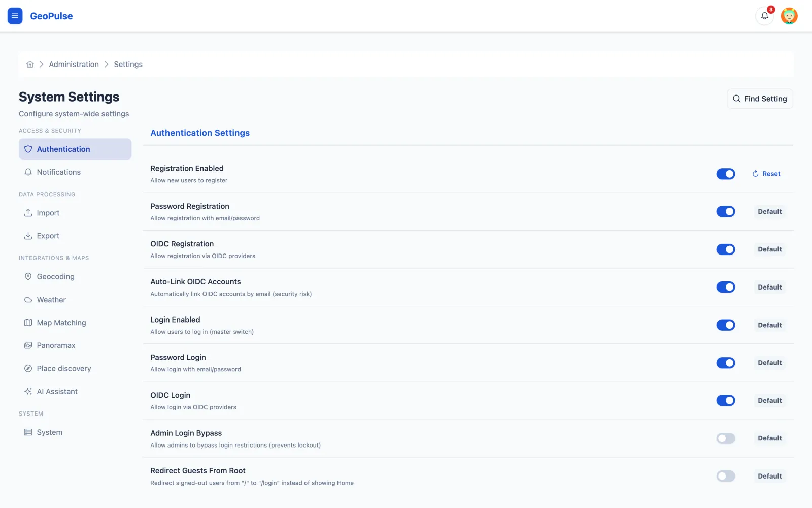Click the compass icon beside Place discovery
This screenshot has width=812, height=508.
[x=28, y=369]
